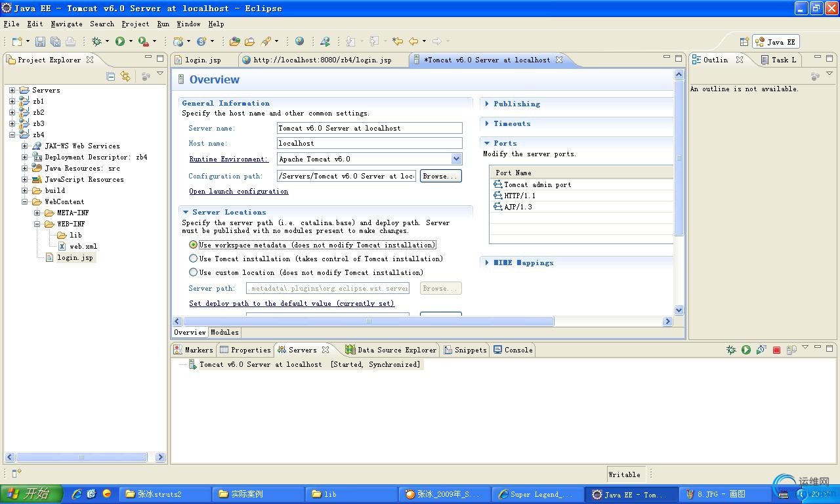Click the Run Last Tool icon with red toolbox
Image resolution: width=840 pixels, height=504 pixels.
[x=143, y=41]
